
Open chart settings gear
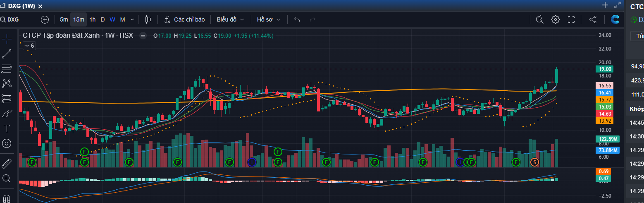(555, 19)
